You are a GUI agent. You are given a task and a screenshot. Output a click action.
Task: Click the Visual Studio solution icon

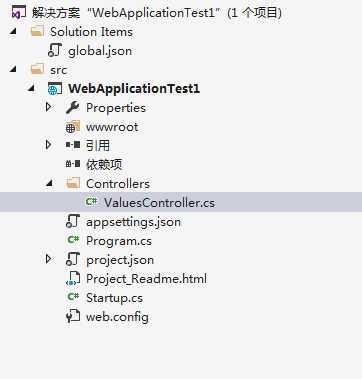pyautogui.click(x=19, y=13)
